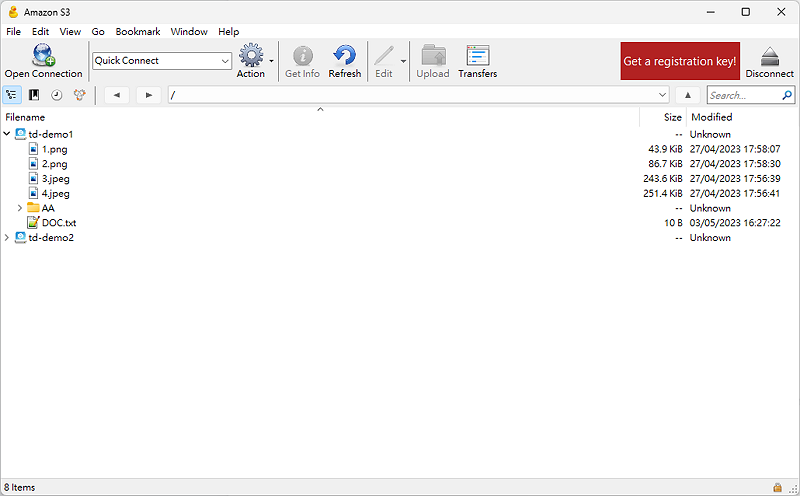Select the 2.png file name
800x496 pixels.
tap(55, 164)
